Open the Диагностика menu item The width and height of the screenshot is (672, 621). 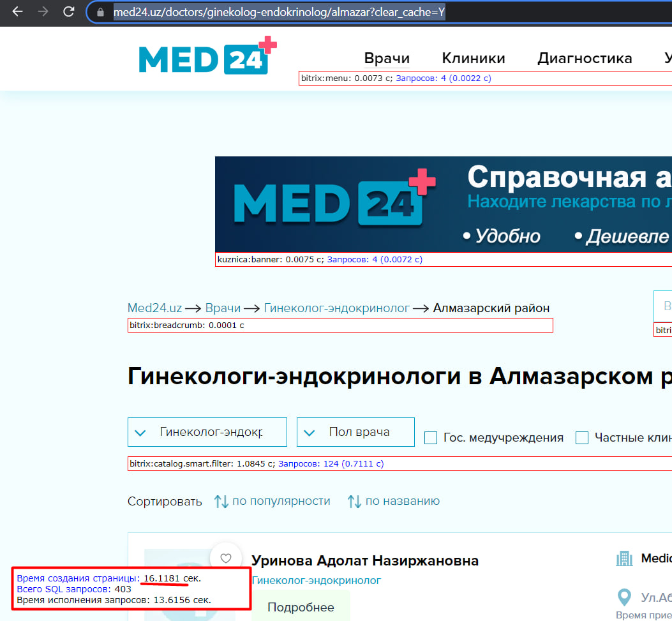pos(585,58)
